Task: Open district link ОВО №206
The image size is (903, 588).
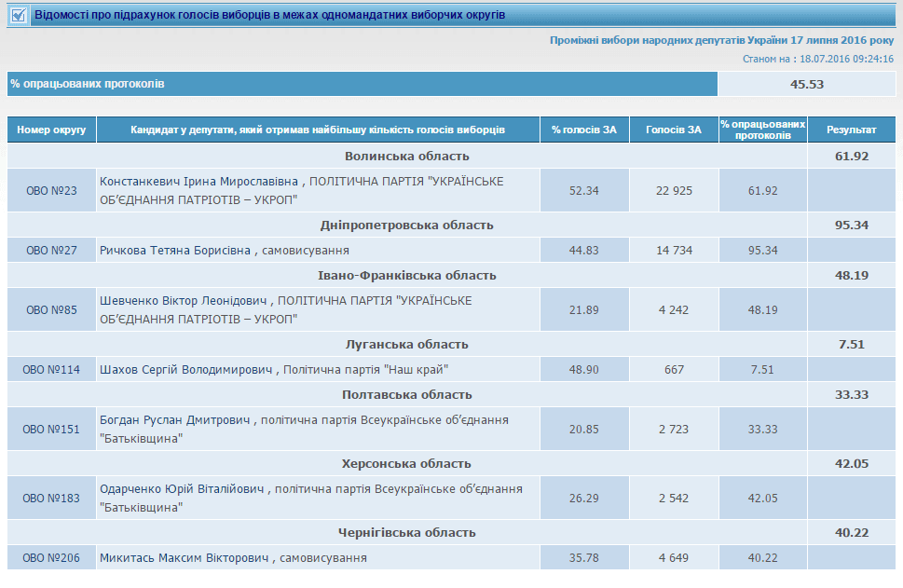Action: click(51, 558)
